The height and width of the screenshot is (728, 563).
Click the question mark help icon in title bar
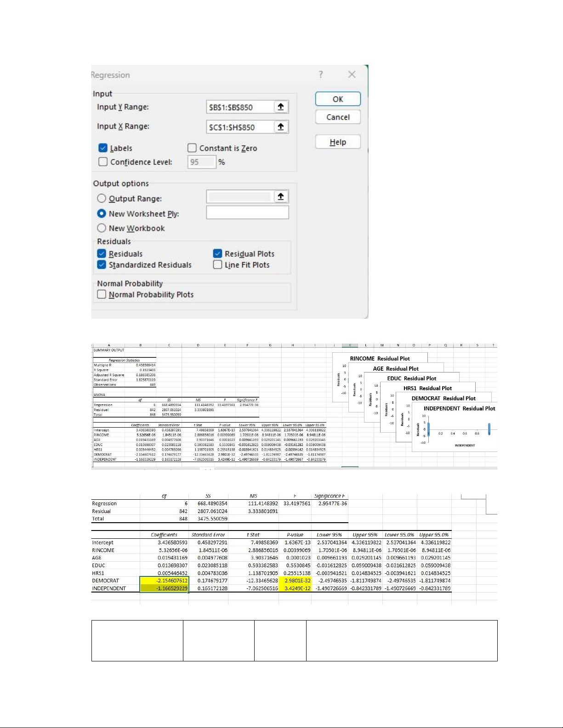coord(321,74)
